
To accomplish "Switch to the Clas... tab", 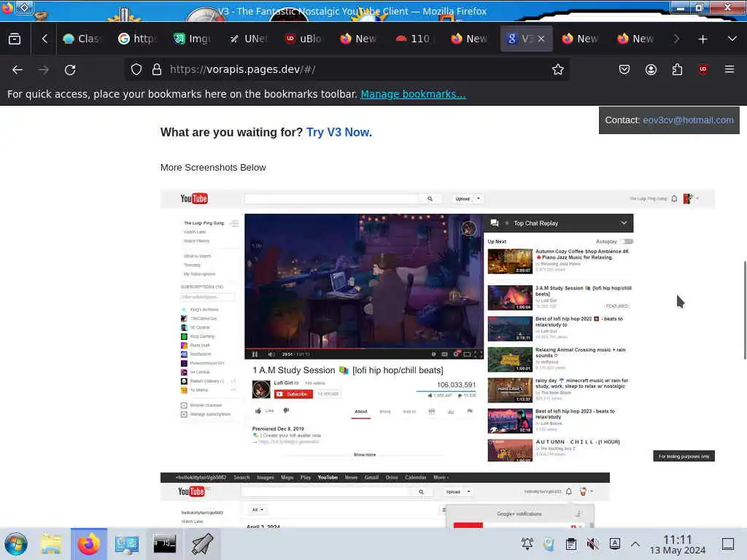I will 82,39.
